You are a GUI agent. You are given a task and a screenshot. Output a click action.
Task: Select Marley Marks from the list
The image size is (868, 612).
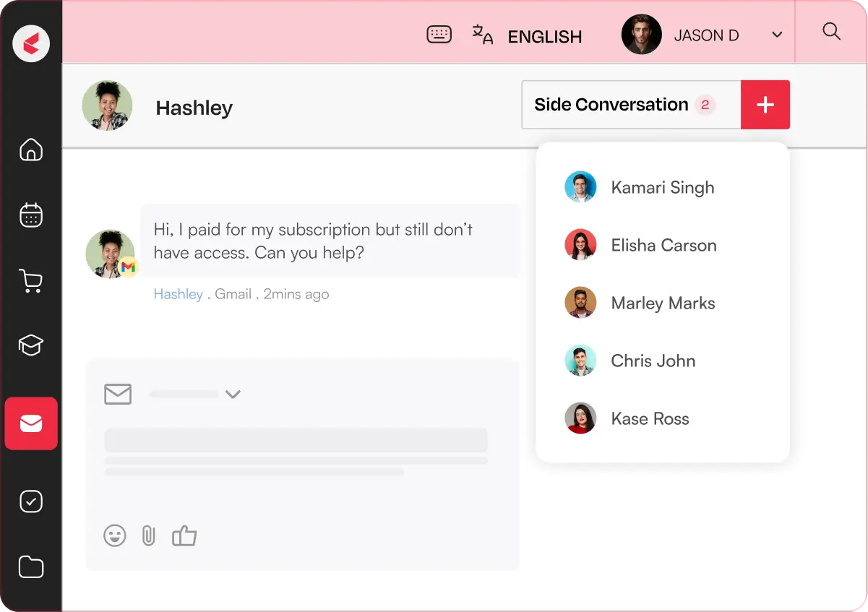[x=663, y=303]
